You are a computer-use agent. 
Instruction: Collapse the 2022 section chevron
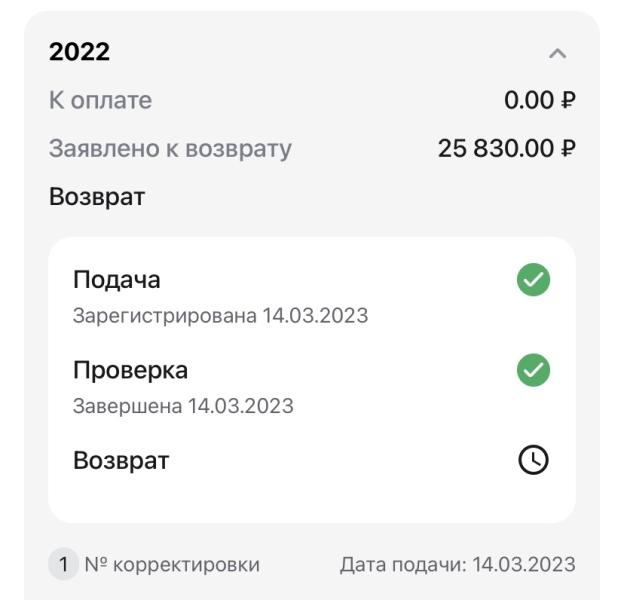[x=558, y=53]
